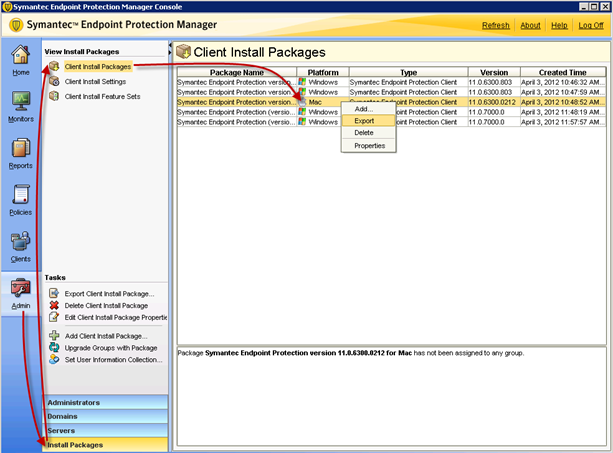Run Upgrade Groups with Package task

[x=111, y=347]
